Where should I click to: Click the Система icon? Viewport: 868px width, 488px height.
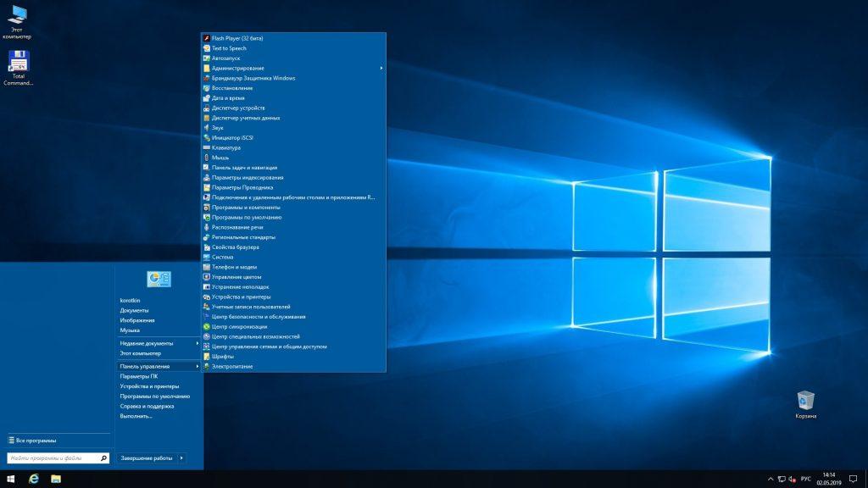(207, 258)
